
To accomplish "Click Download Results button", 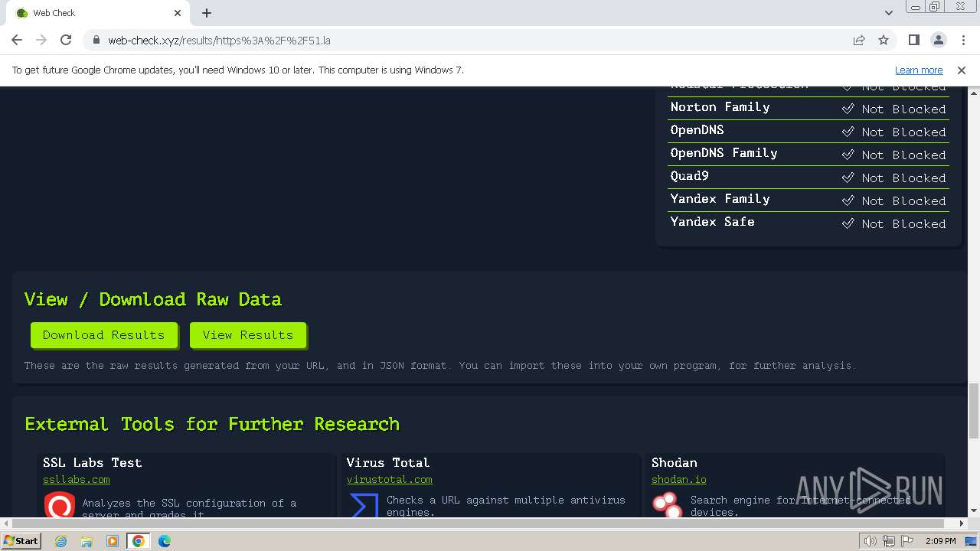I will click(103, 334).
